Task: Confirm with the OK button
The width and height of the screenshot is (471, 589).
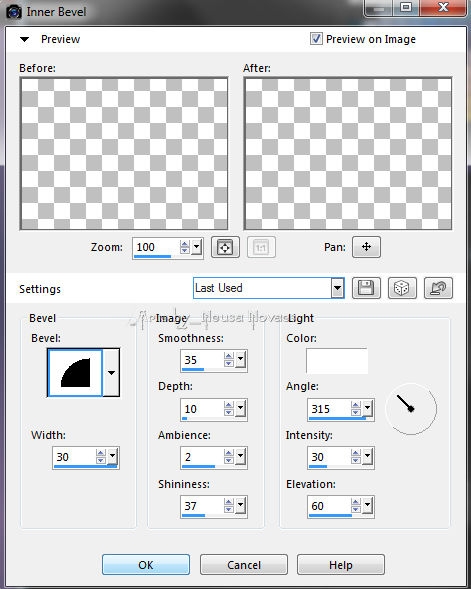Action: click(x=146, y=565)
